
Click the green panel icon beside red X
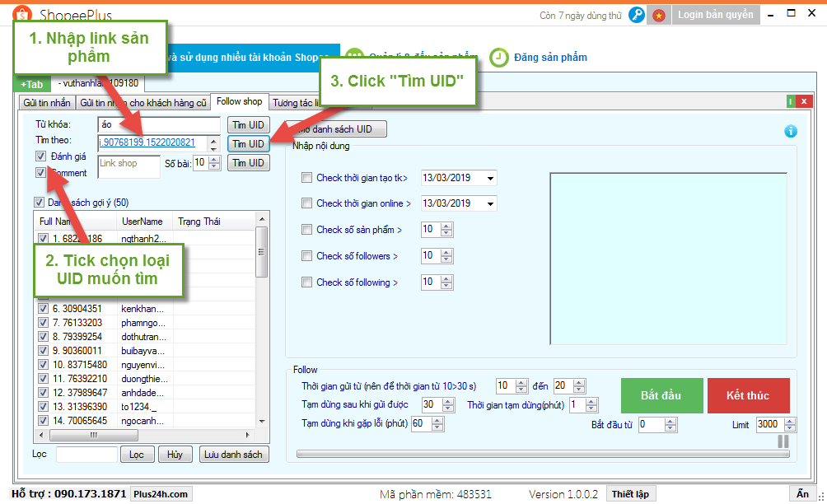click(792, 102)
